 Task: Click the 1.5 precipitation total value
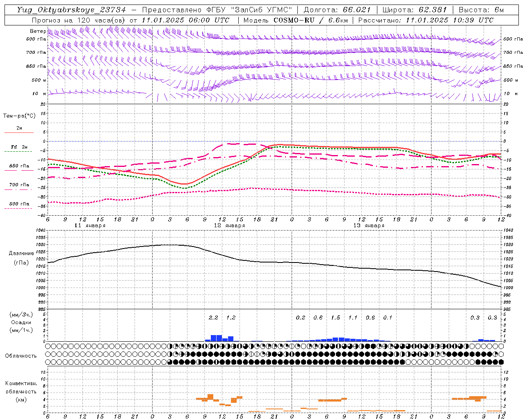[x=336, y=318]
